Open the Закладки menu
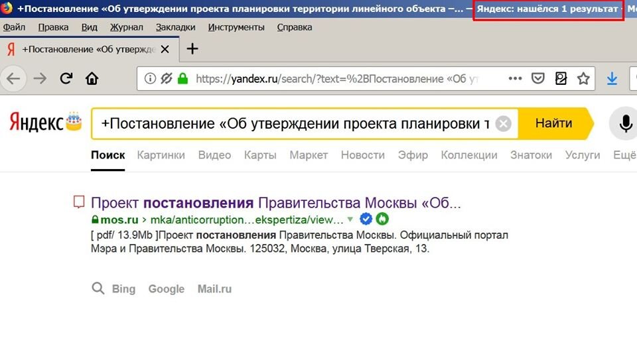 (175, 27)
